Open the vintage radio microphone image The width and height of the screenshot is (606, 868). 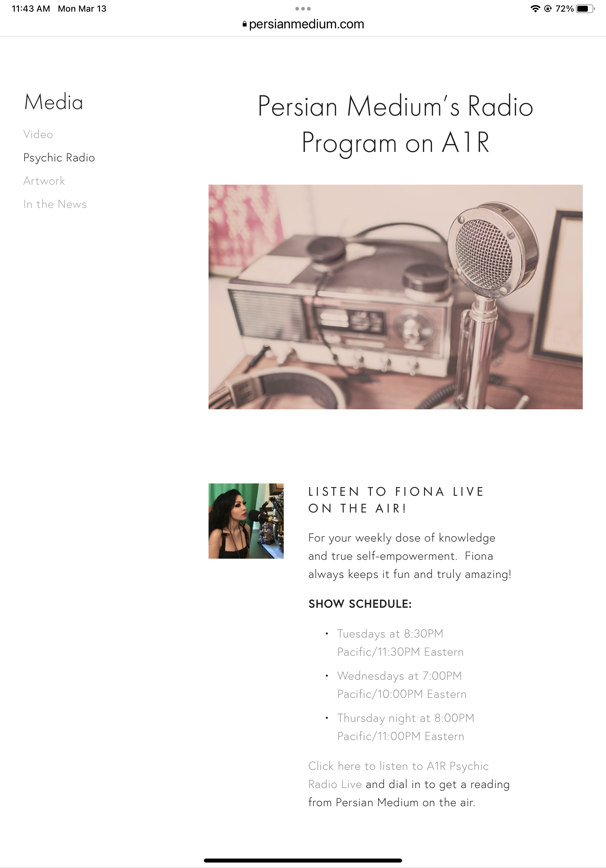coord(395,297)
